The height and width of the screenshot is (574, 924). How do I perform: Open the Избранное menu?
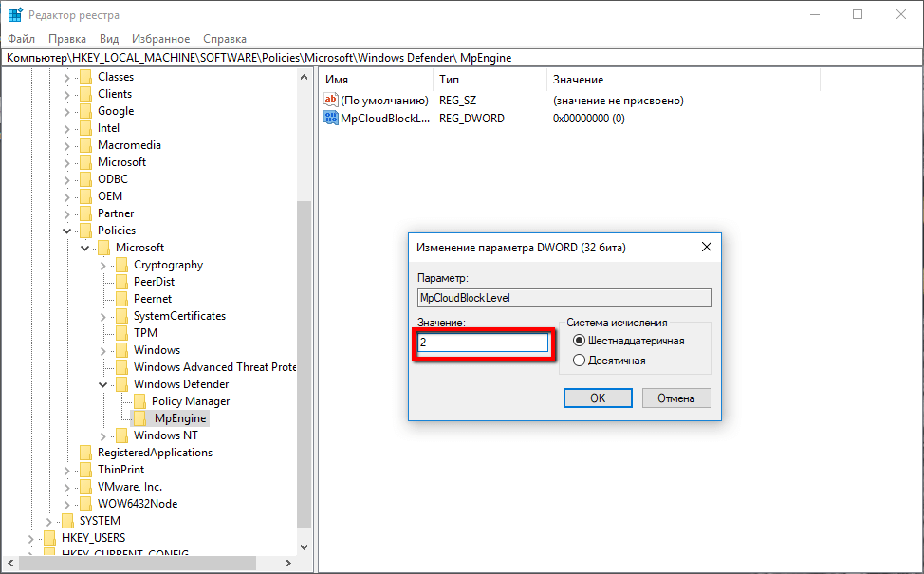(161, 39)
